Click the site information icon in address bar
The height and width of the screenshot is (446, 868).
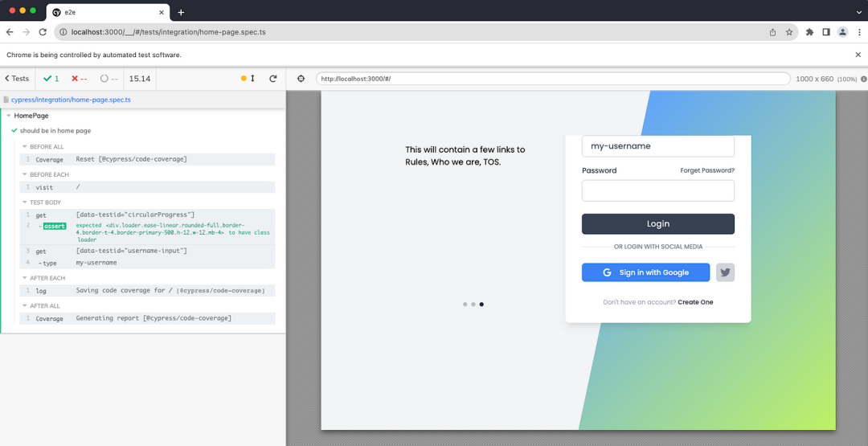(63, 32)
